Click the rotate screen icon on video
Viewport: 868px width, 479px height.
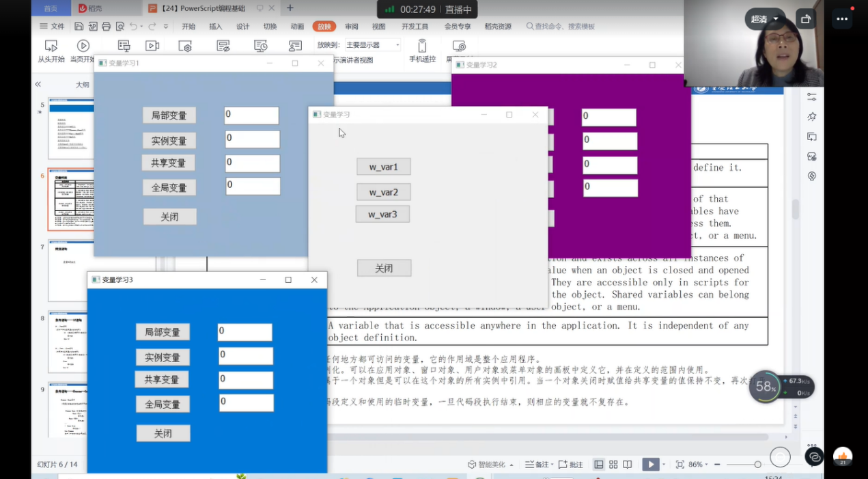pos(806,19)
